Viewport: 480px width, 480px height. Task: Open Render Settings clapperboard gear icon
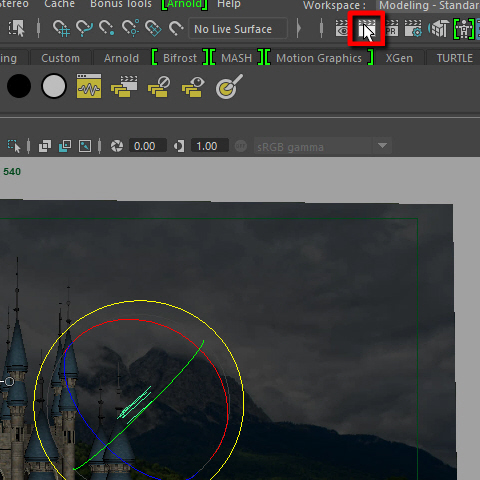click(x=413, y=29)
